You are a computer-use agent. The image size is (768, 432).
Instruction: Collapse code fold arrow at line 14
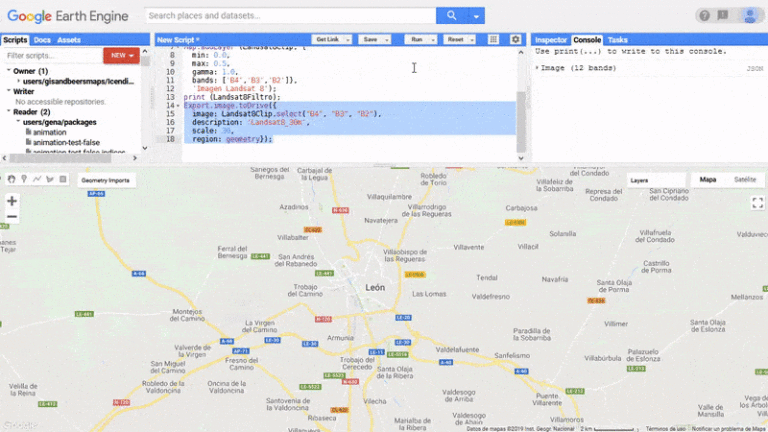click(178, 106)
